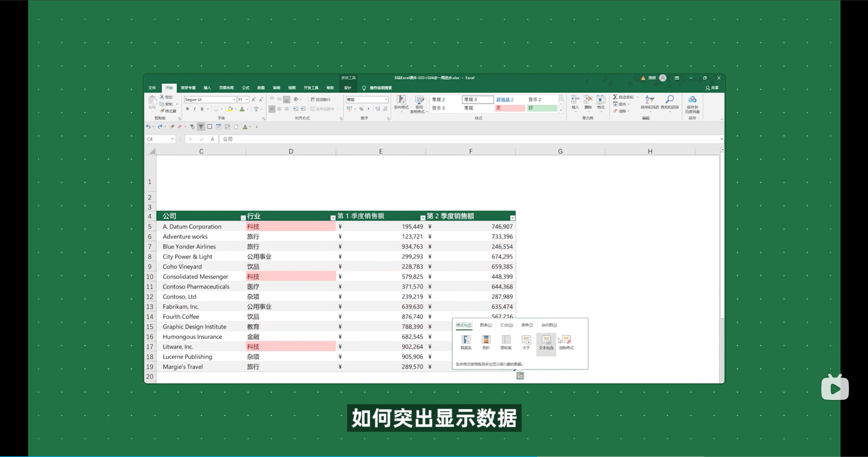Image resolution: width=868 pixels, height=457 pixels.
Task: Click the 自动换行 wrap text button
Action: (x=321, y=99)
